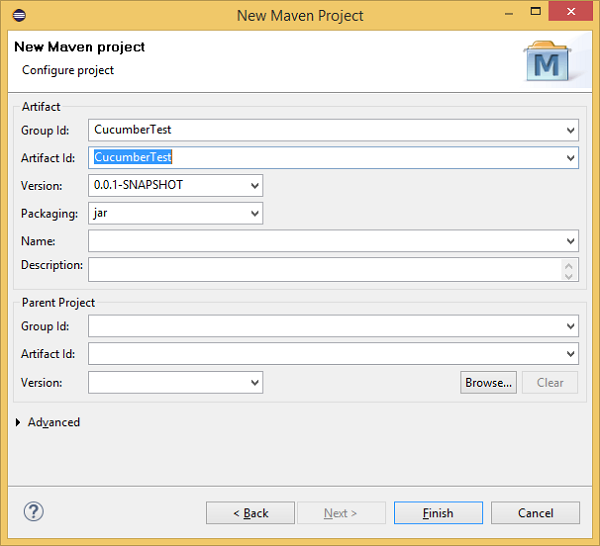Open the Parent Project Artifact Id dropdown

[x=570, y=354]
